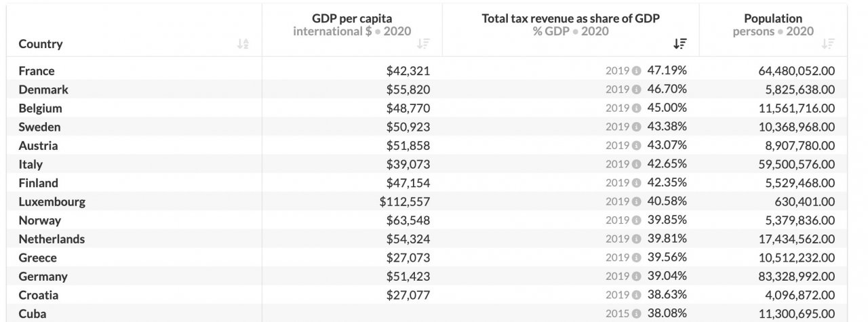Sort table by Country column icon
The width and height of the screenshot is (868, 322).
point(243,44)
